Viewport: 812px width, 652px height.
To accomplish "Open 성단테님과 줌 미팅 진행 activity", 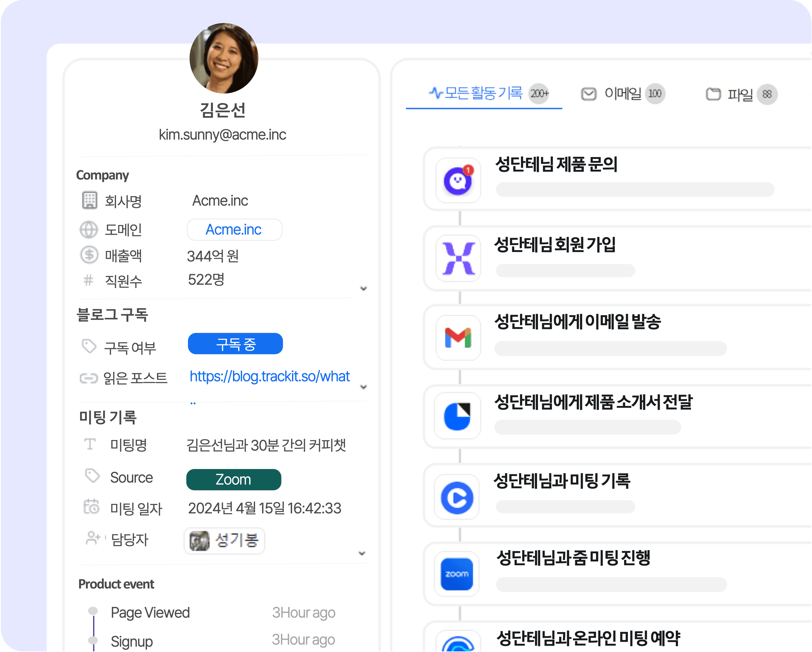I will tap(618, 575).
